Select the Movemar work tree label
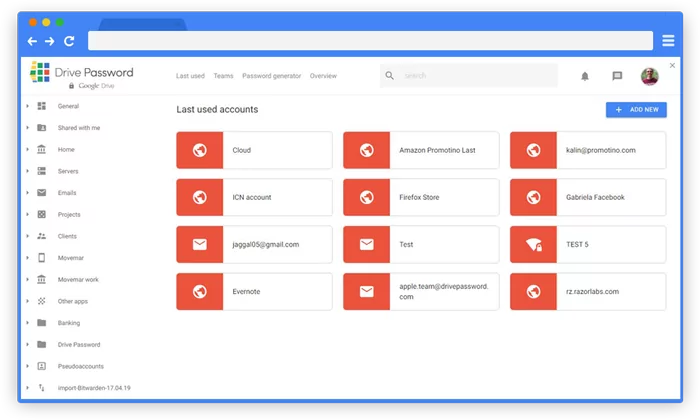 (x=78, y=279)
